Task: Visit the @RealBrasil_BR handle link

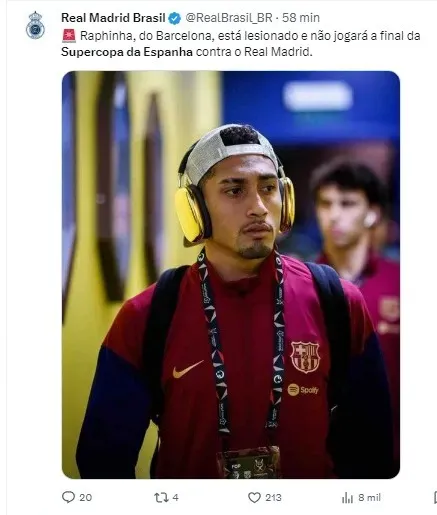Action: 229,18
